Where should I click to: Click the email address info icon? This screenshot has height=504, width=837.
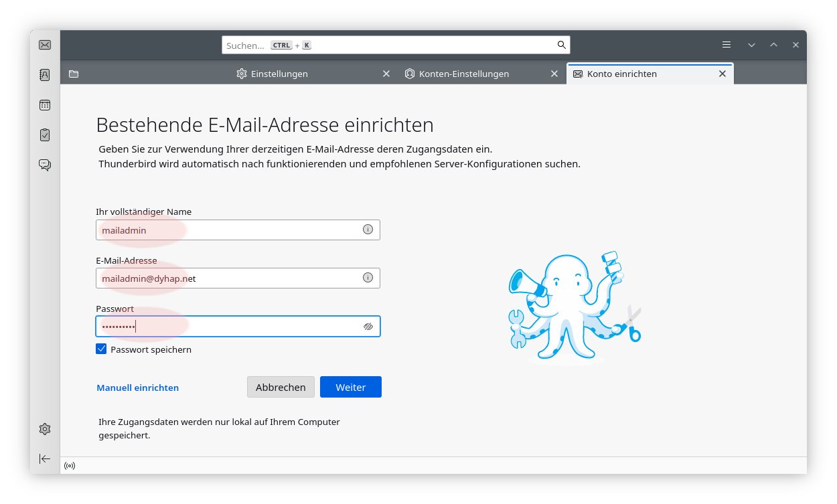[368, 278]
